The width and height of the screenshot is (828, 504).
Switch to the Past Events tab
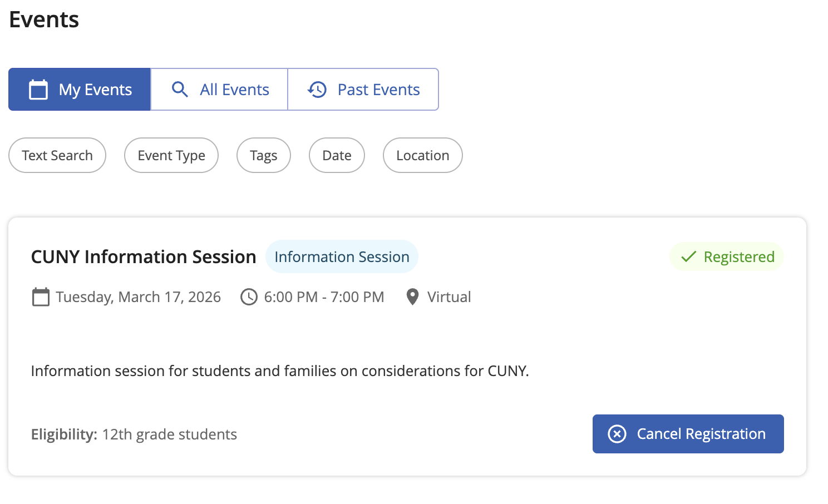coord(363,90)
